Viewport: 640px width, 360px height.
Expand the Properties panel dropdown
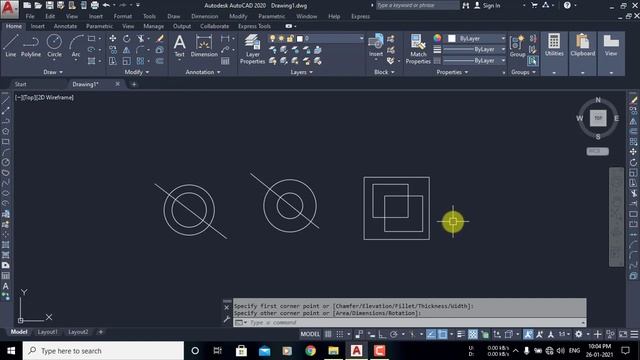coord(452,72)
